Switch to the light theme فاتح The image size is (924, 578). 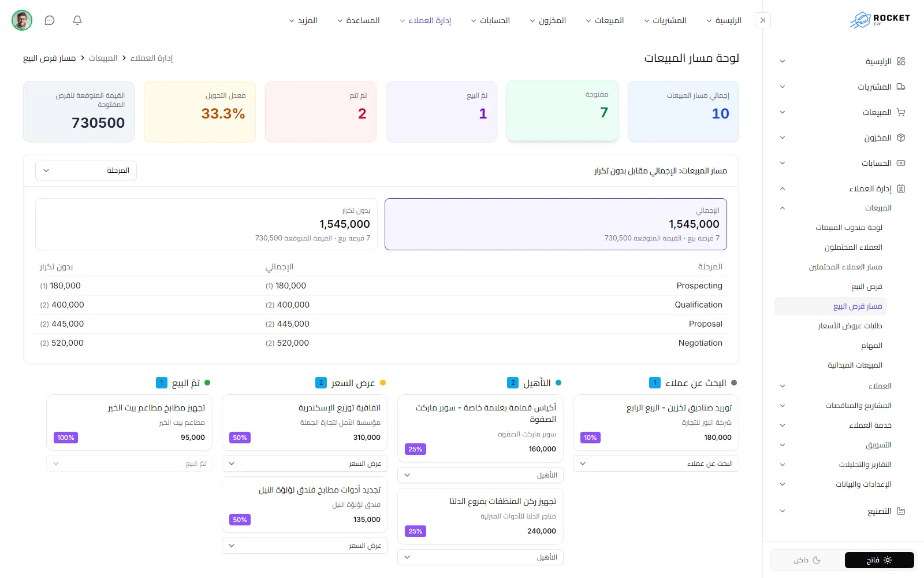879,560
